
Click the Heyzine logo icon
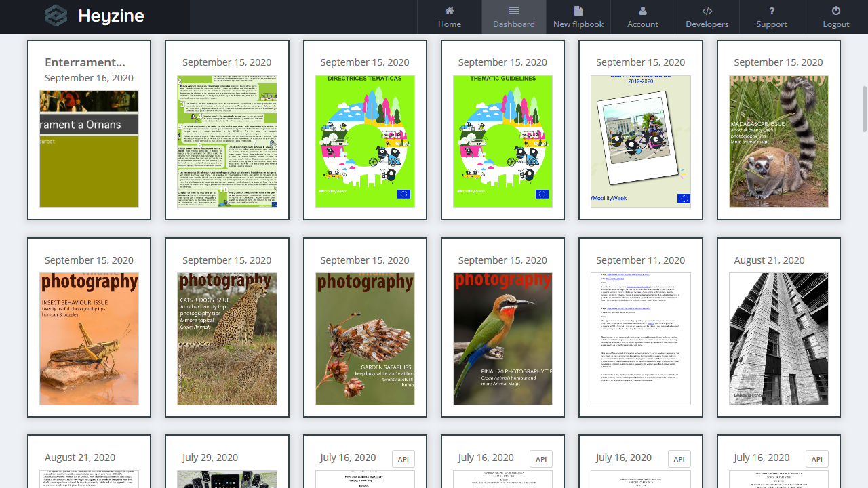(x=56, y=16)
